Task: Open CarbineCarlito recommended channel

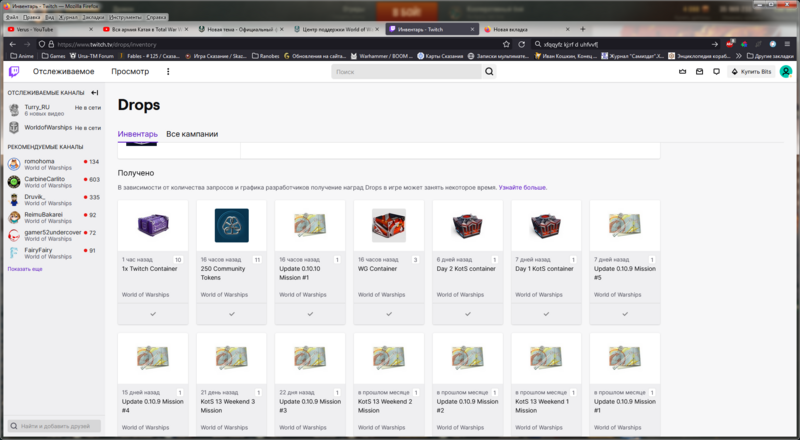Action: click(54, 182)
